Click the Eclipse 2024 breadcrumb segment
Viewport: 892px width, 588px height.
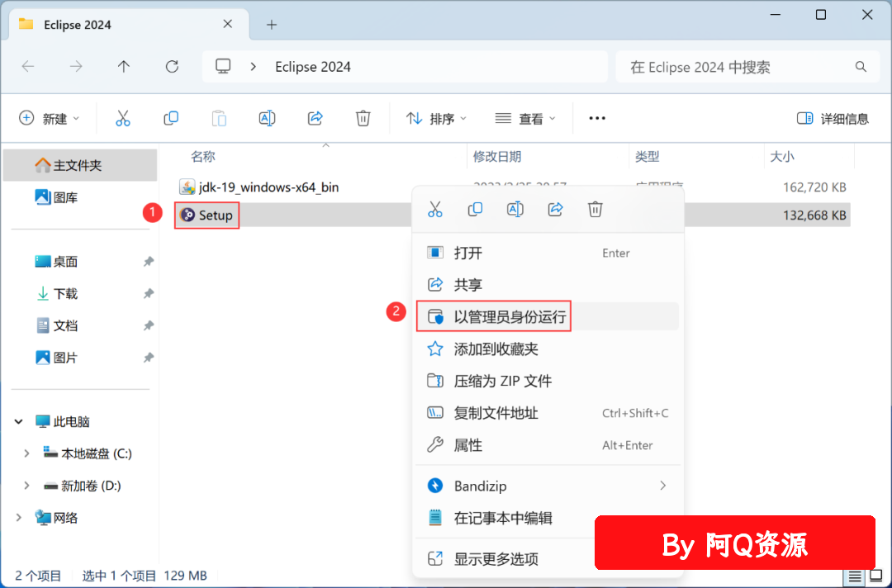pyautogui.click(x=313, y=67)
